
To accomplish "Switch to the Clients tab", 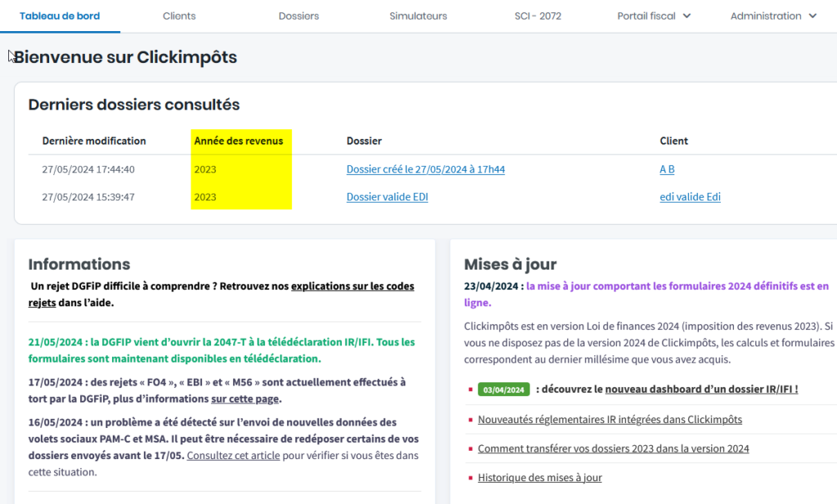I will click(x=179, y=16).
